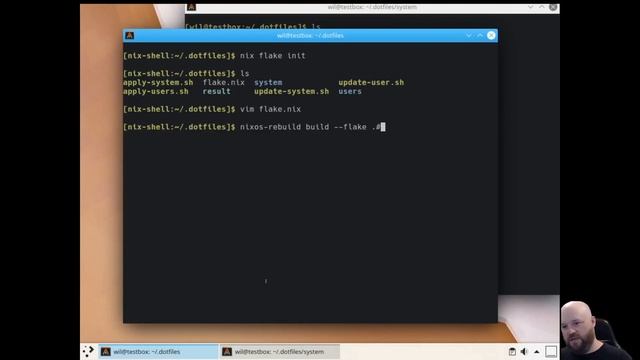Maximize the background dotfiles/system window

point(542,7)
